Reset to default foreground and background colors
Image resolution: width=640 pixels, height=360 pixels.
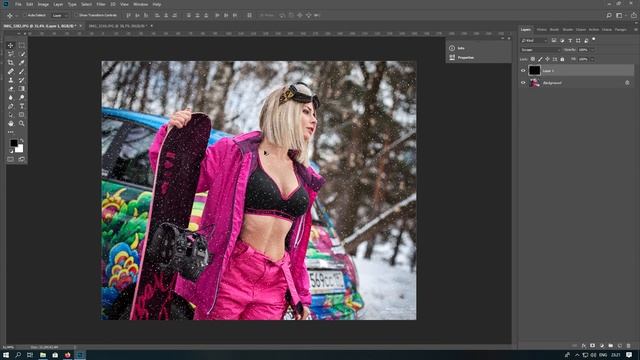pyautogui.click(x=11, y=151)
